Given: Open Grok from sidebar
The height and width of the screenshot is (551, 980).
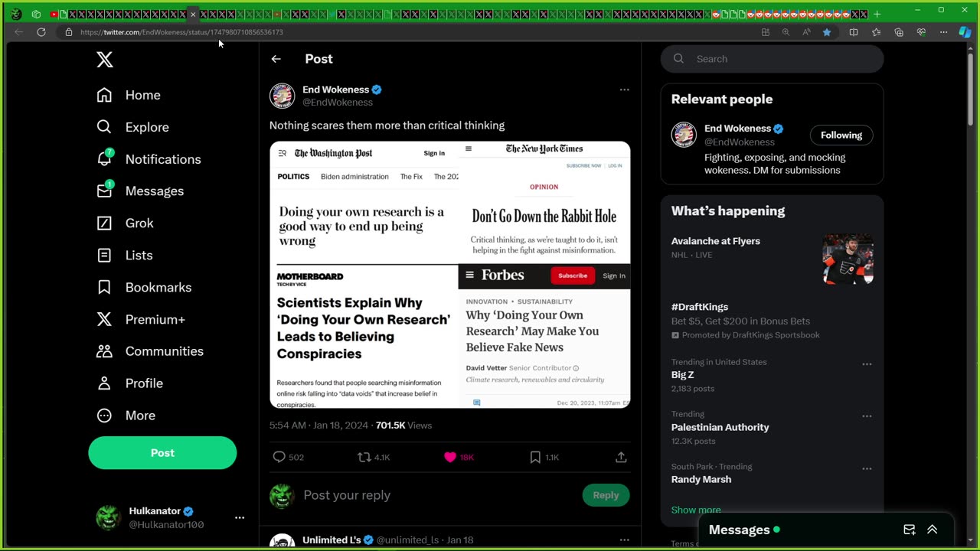Looking at the screenshot, I should [x=125, y=223].
